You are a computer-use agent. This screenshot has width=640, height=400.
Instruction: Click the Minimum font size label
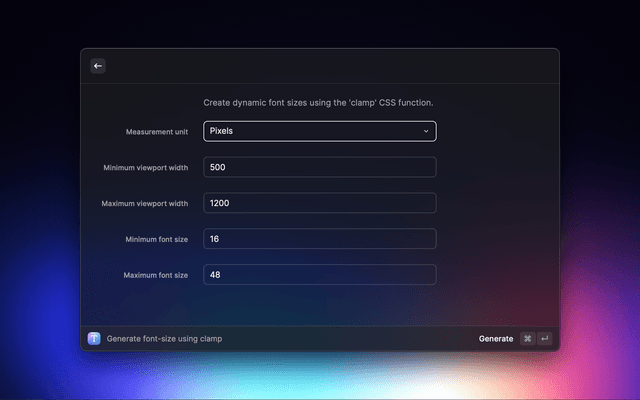pos(155,240)
